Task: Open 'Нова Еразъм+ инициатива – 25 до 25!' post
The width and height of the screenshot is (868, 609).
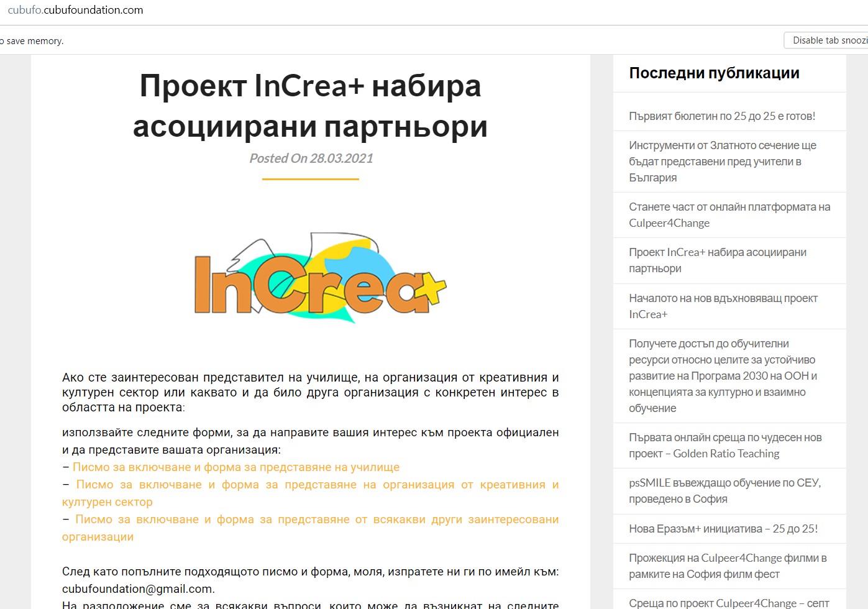Action: [x=723, y=529]
